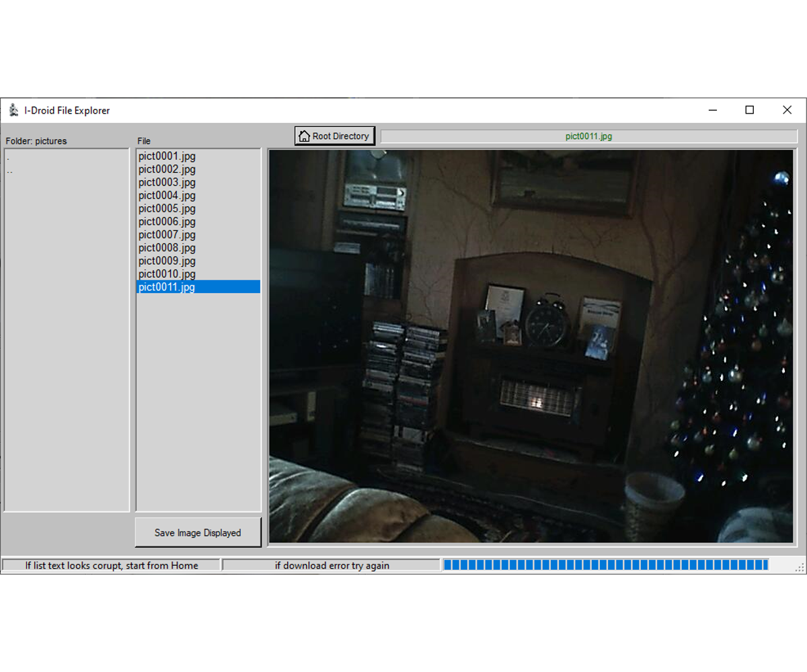
Task: Open pict0006.jpg
Action: (x=166, y=221)
